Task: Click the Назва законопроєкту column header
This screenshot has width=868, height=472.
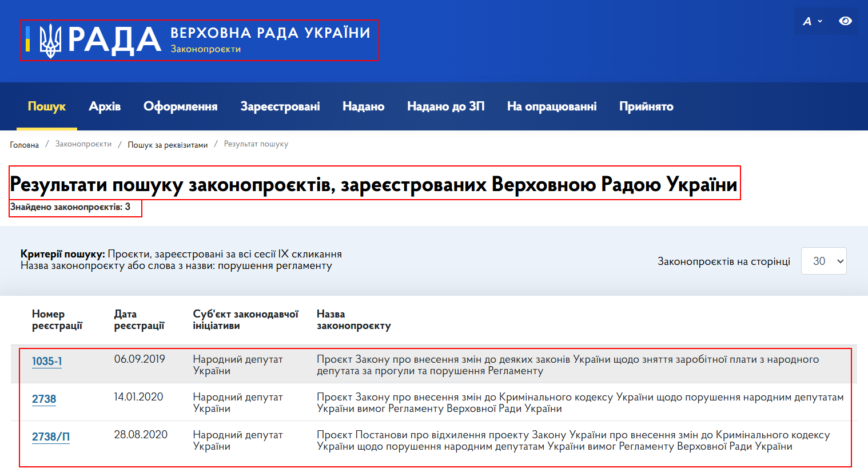Action: click(354, 320)
